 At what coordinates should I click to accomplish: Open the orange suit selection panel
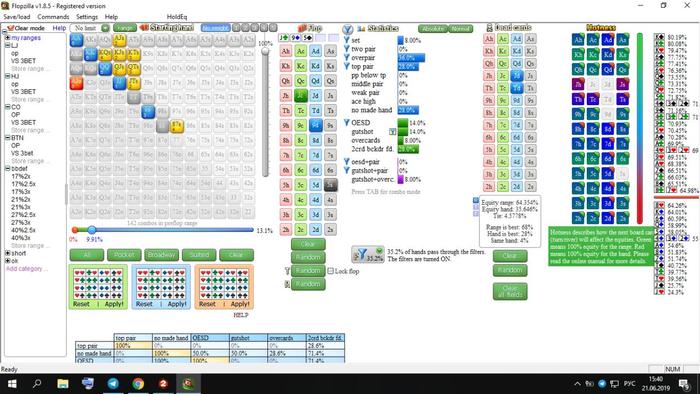[x=224, y=286]
